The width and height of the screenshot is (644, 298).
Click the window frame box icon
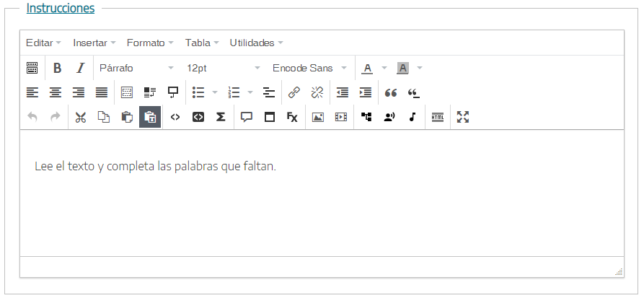click(270, 117)
